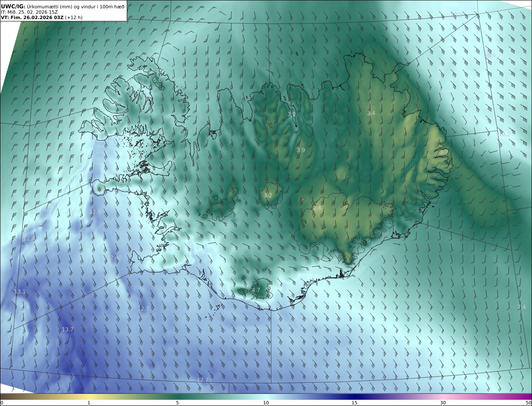Click the '7.4' value label on the map
This screenshot has height=406, width=532.
[521, 307]
